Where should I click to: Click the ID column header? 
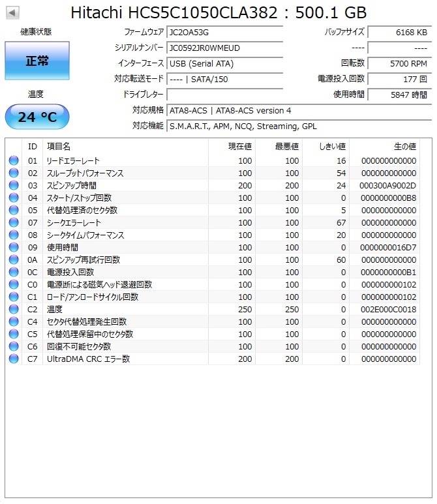[x=32, y=147]
